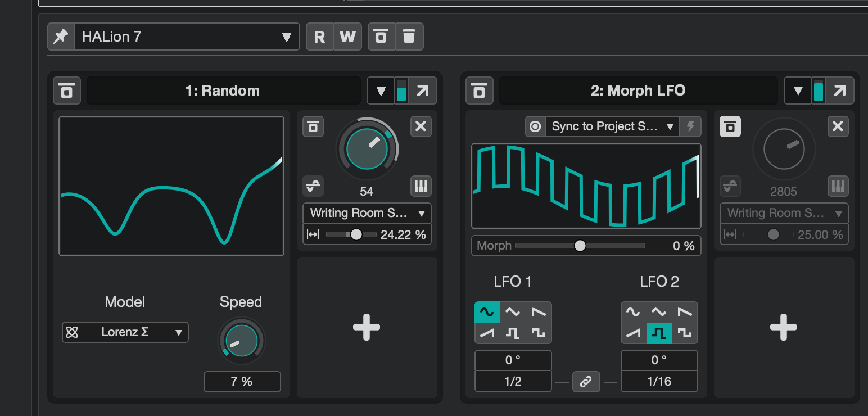The width and height of the screenshot is (868, 416).
Task: Click the link icon between LFO 1 and LFO 2
Action: click(586, 382)
